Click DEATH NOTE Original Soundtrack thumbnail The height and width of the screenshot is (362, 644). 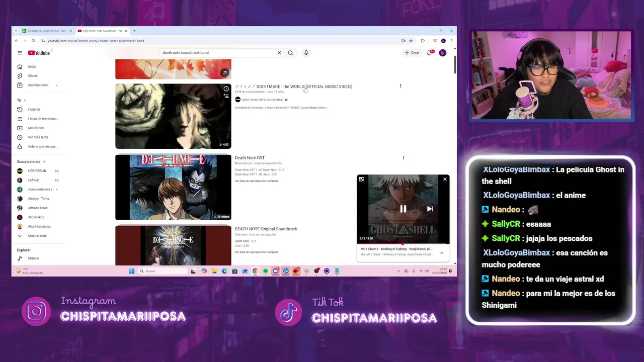tap(173, 245)
